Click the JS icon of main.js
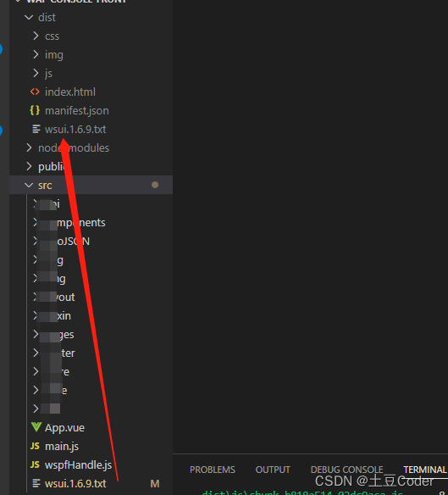Viewport: 448px width, 495px height. 35,446
